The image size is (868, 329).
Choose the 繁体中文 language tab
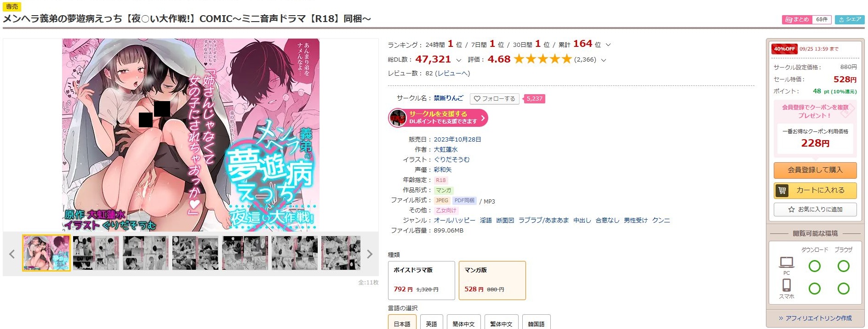[501, 323]
